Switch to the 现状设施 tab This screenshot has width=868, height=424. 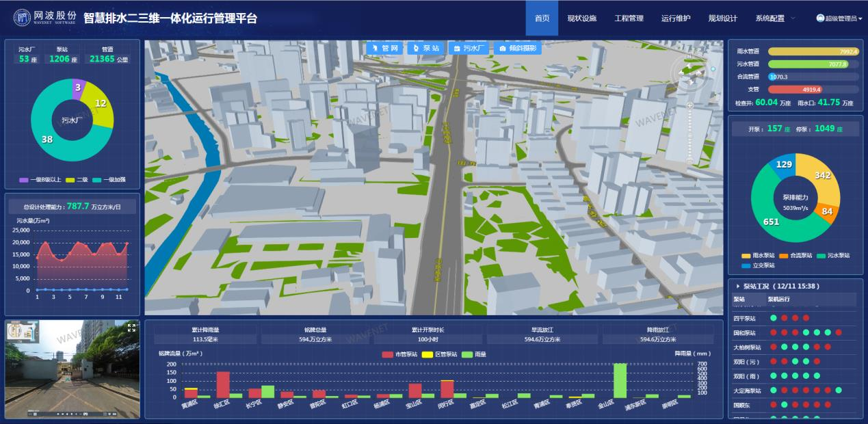click(583, 18)
